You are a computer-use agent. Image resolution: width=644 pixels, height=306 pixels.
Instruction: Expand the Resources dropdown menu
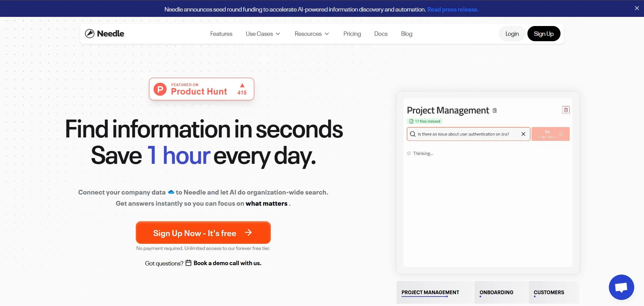(311, 34)
